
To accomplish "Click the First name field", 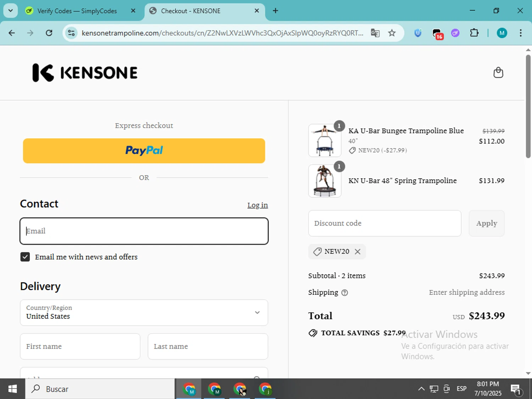I will [x=80, y=346].
